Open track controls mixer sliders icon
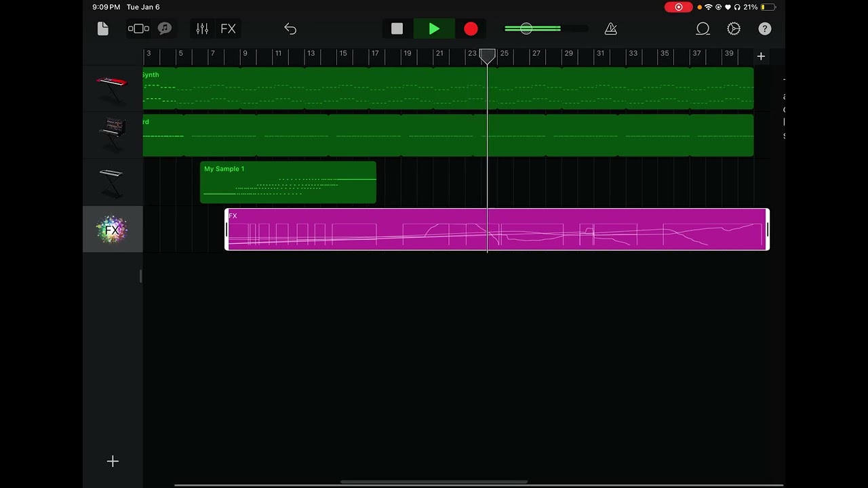This screenshot has width=868, height=488. coord(202,28)
